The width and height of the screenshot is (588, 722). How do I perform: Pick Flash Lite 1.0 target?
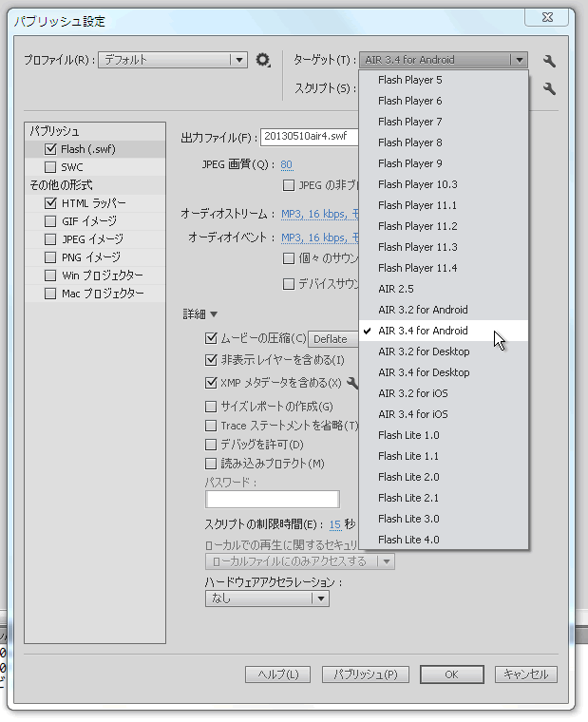click(444, 435)
